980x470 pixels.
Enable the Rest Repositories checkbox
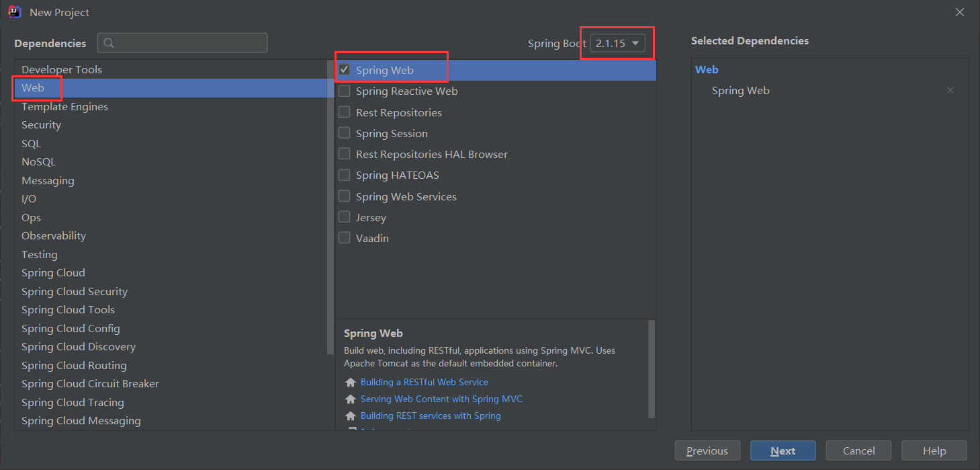[x=345, y=112]
